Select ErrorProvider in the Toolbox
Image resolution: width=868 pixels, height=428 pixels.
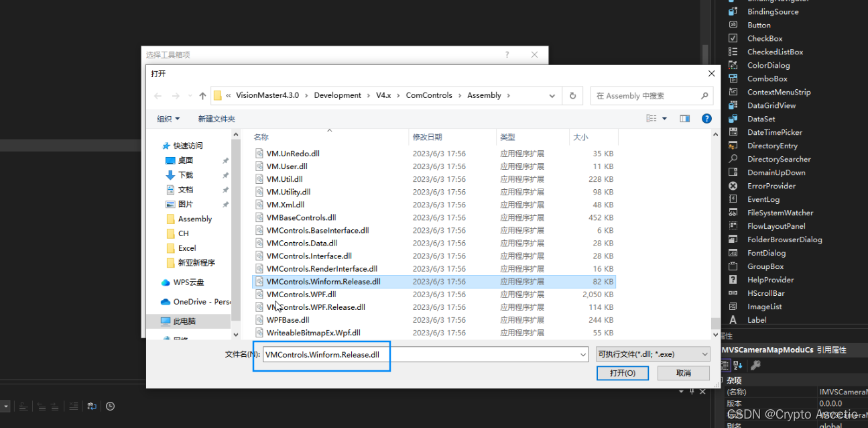click(771, 186)
